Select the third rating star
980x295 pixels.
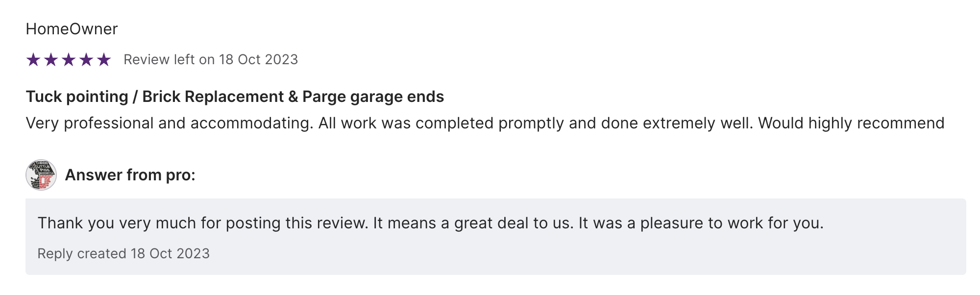pyautogui.click(x=69, y=60)
